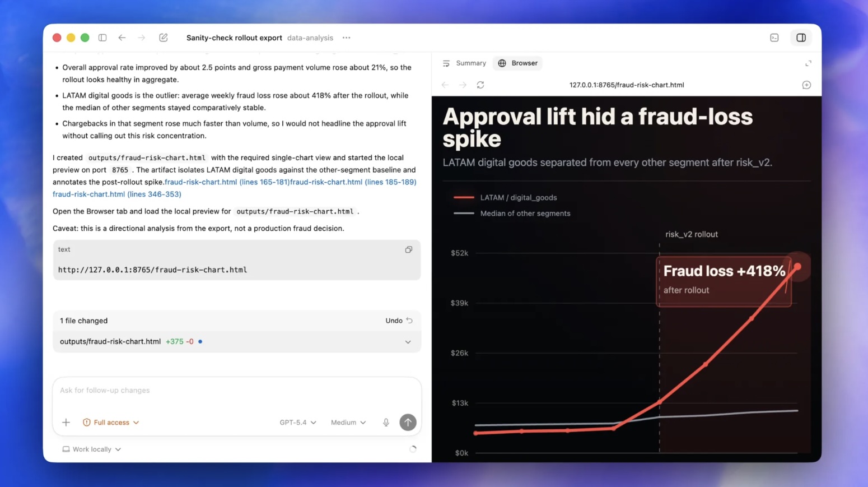
Task: Open fraud-risk-chart.html lines 346-353 link
Action: click(117, 194)
